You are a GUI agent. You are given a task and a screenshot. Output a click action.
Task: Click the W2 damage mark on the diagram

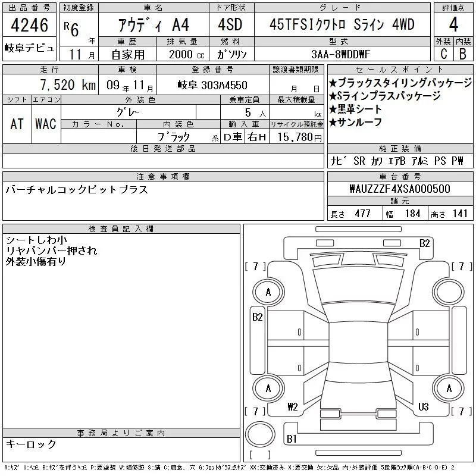pyautogui.click(x=292, y=407)
